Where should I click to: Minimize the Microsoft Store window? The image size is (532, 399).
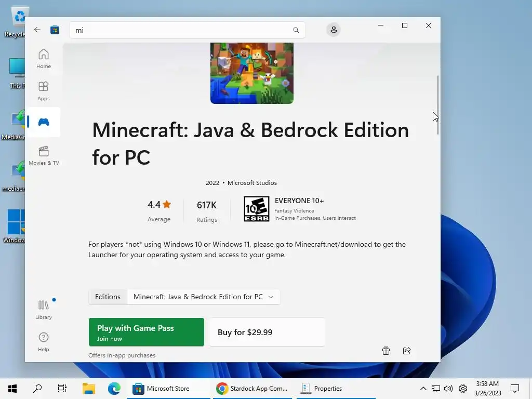(381, 25)
